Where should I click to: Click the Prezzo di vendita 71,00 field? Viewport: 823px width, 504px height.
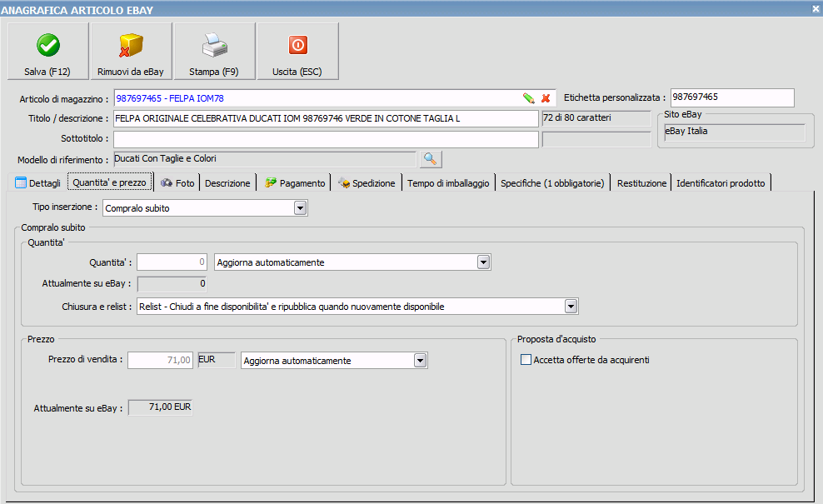tap(161, 360)
